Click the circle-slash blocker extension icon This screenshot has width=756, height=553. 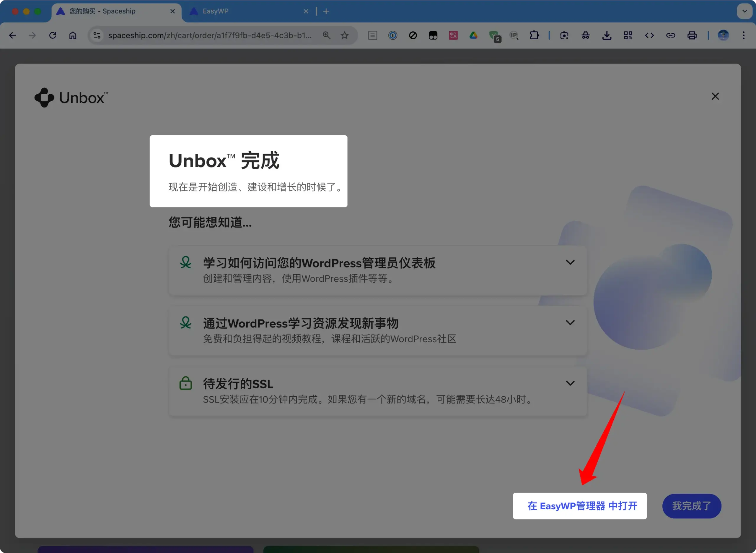(x=413, y=35)
